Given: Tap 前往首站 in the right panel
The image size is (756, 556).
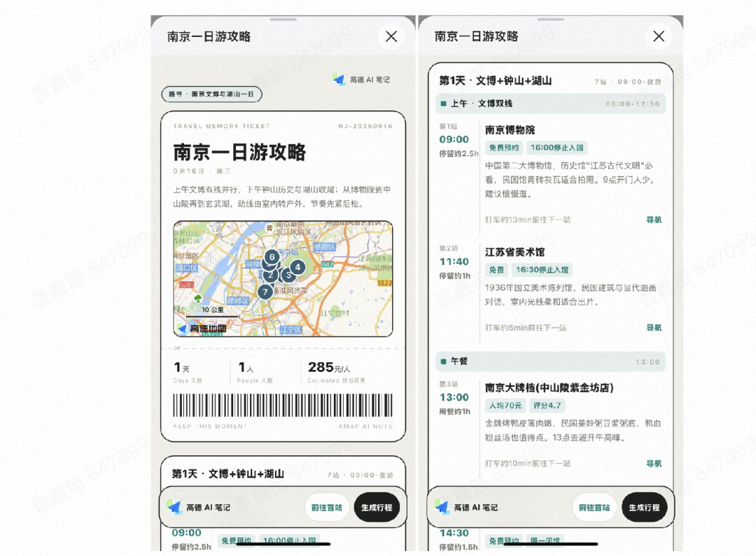Looking at the screenshot, I should 594,507.
